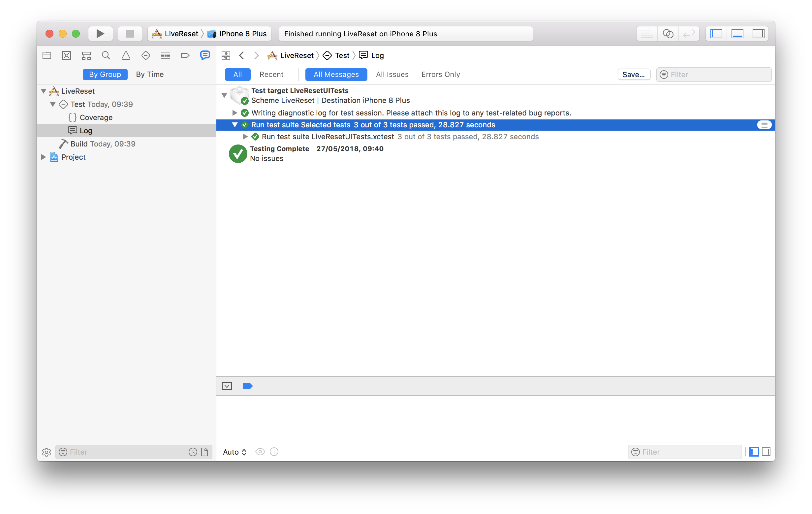Image resolution: width=812 pixels, height=514 pixels.
Task: Click the Save button
Action: [x=634, y=74]
